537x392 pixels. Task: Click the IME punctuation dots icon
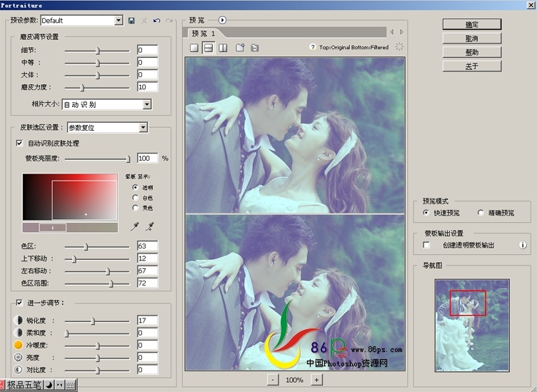(x=59, y=385)
